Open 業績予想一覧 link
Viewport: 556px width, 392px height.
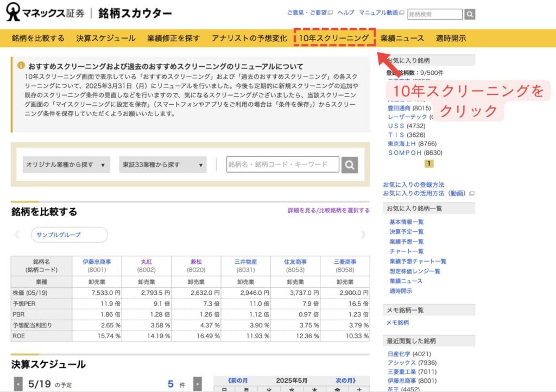(406, 242)
